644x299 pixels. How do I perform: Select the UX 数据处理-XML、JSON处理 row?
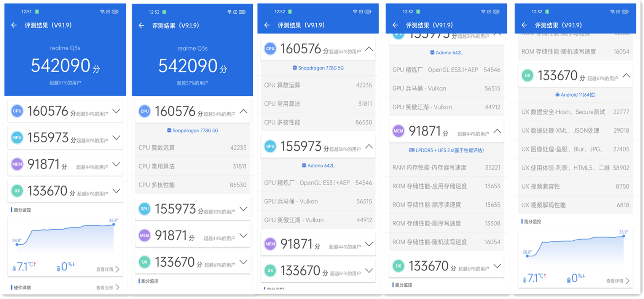coord(575,131)
